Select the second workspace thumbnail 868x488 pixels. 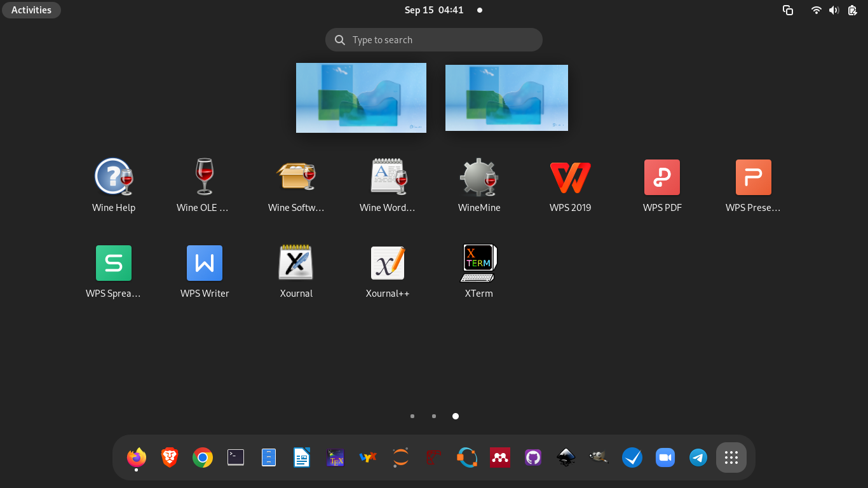[506, 98]
